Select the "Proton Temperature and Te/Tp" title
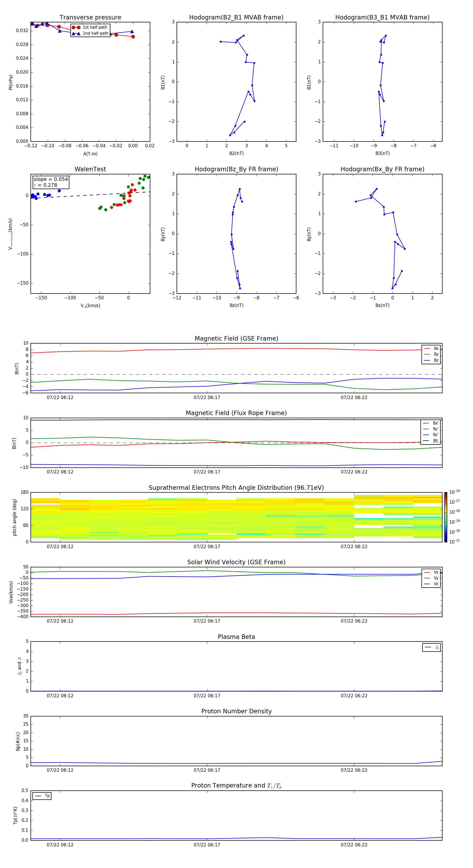This screenshot has height=868, width=473. coord(236,786)
